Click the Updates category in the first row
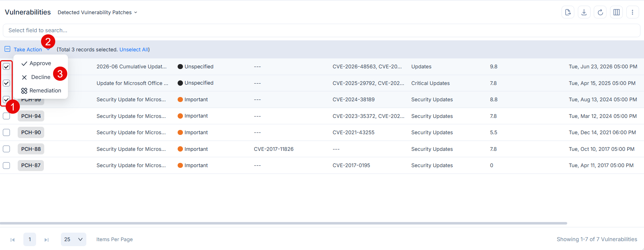The image size is (644, 250). point(421,67)
